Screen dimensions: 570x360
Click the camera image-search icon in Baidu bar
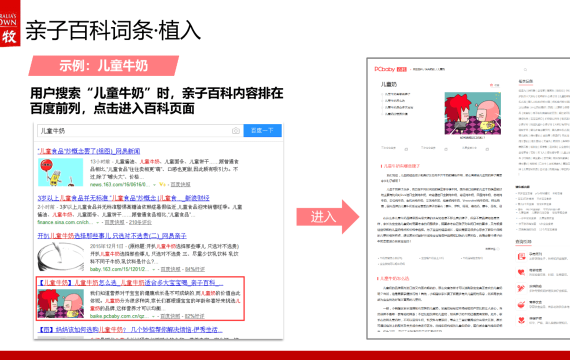click(x=236, y=131)
